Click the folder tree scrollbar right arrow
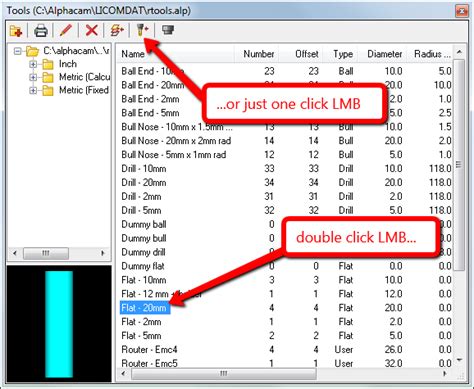Screen dimensions: 474x389 coord(103,253)
